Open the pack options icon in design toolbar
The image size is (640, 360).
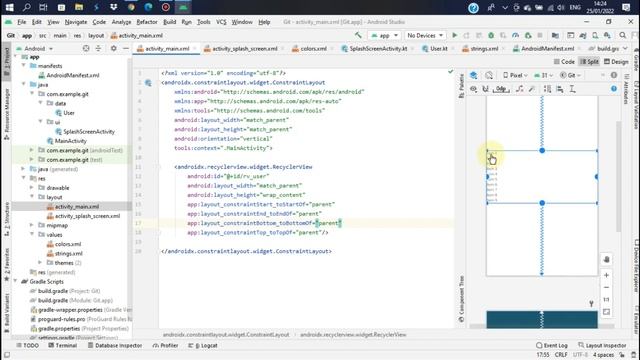(x=547, y=89)
